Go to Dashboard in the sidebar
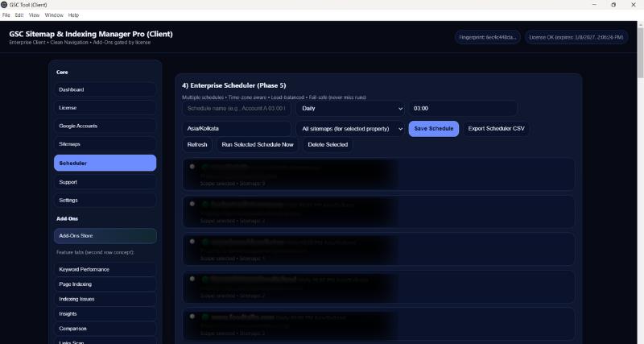Image resolution: width=644 pixels, height=344 pixels. tap(105, 89)
